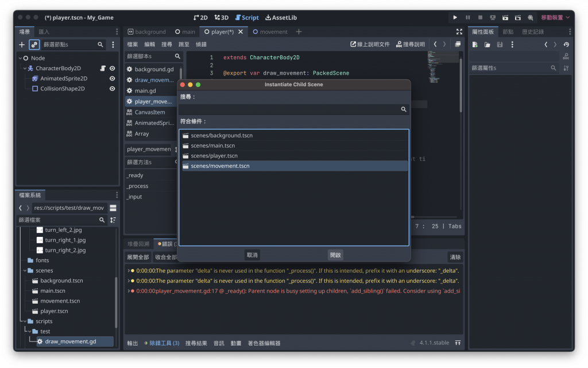Expand the first delta warning entry
The height and width of the screenshot is (368, 588).
[x=129, y=271]
